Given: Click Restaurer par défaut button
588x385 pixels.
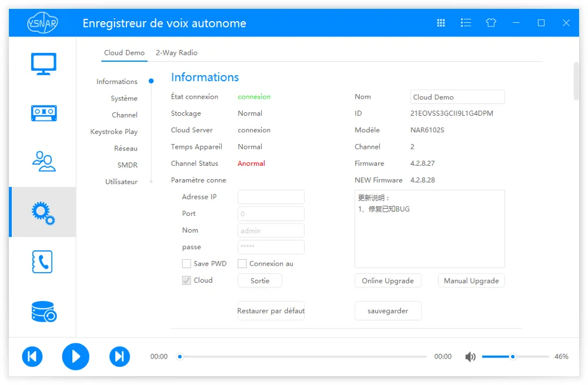Looking at the screenshot, I should [x=270, y=311].
